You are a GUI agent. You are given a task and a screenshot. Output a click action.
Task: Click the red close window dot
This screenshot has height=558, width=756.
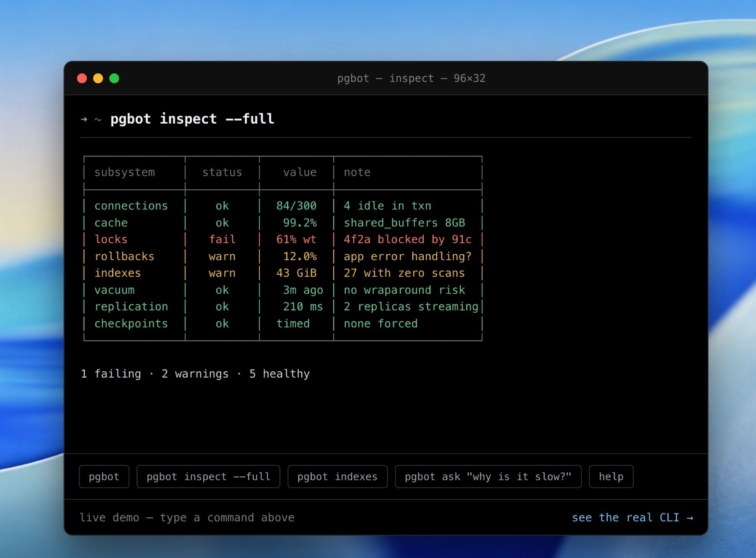point(82,78)
